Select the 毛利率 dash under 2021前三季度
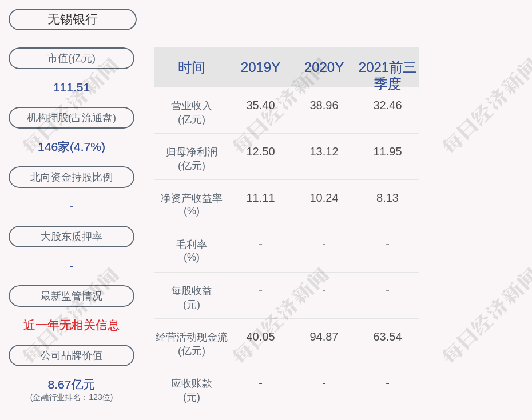The image size is (532, 420). pyautogui.click(x=387, y=244)
